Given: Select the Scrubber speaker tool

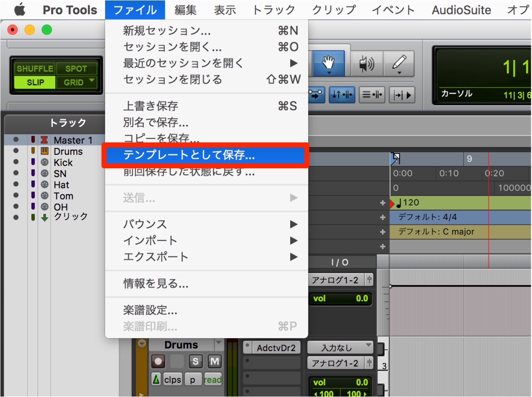Looking at the screenshot, I should [x=366, y=63].
